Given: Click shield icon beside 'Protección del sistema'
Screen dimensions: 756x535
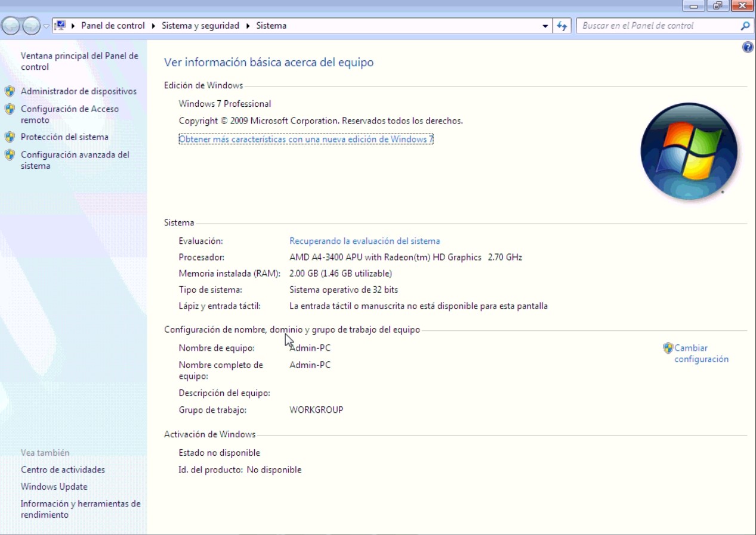Looking at the screenshot, I should pos(10,137).
